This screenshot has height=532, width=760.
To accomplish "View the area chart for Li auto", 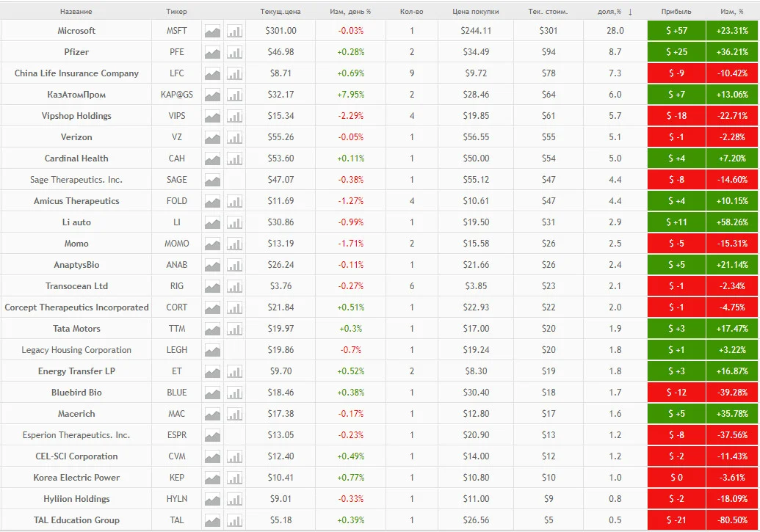I will (212, 223).
